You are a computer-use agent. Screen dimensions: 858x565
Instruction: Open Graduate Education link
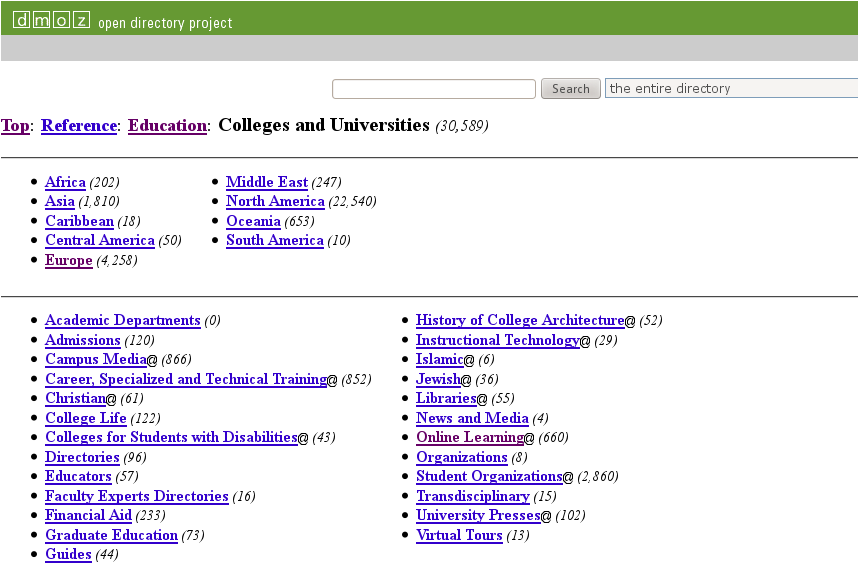point(111,535)
